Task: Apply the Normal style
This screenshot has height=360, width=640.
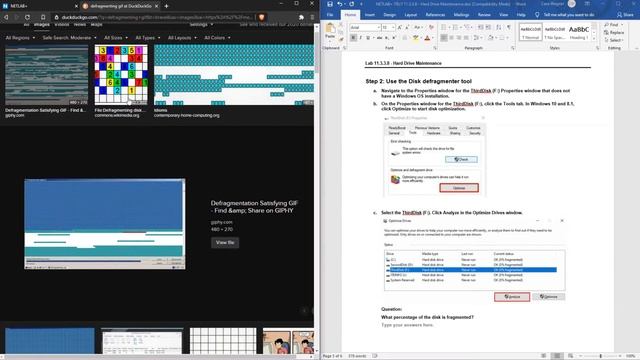Action: coord(531,32)
